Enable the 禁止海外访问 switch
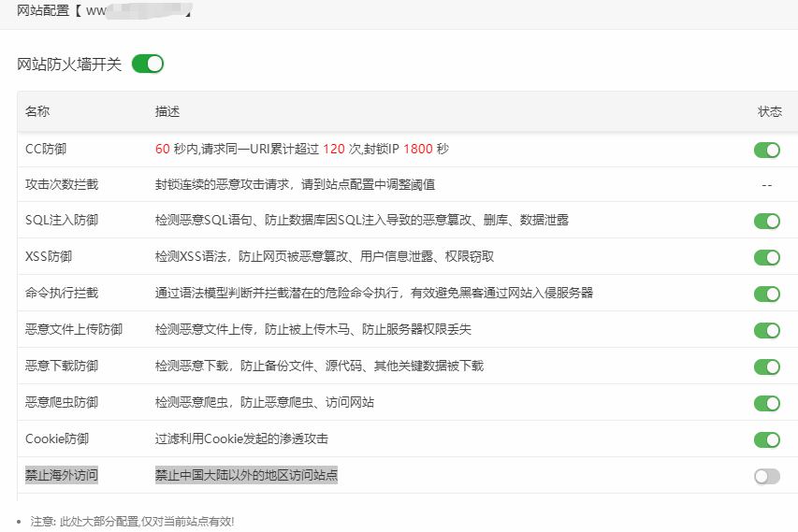Screen dimensions: 798x532 [x=766, y=476]
